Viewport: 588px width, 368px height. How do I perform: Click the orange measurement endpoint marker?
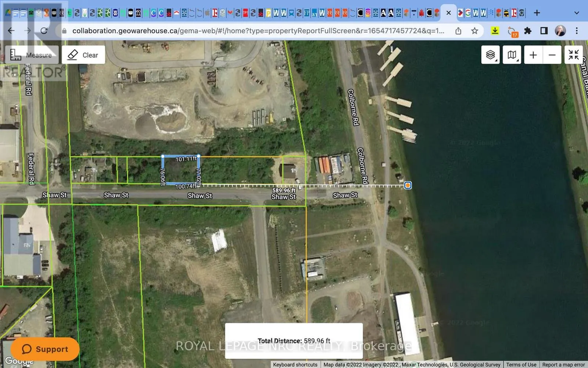coord(408,185)
